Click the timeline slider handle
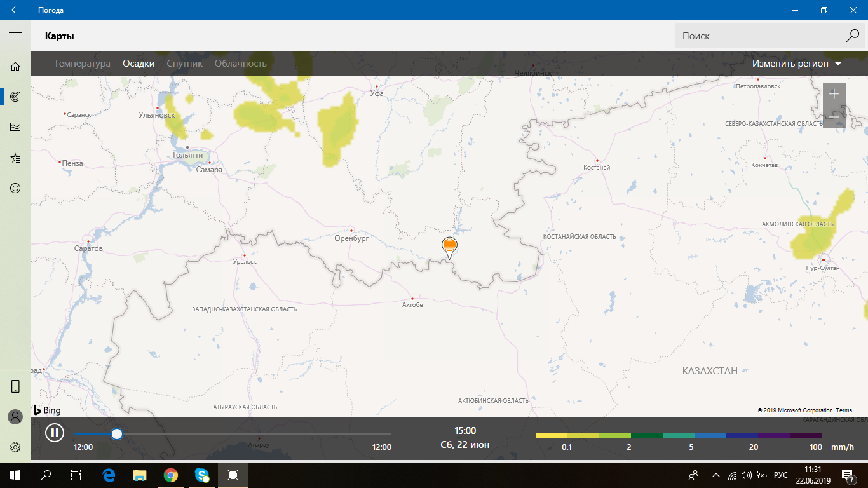 [116, 434]
